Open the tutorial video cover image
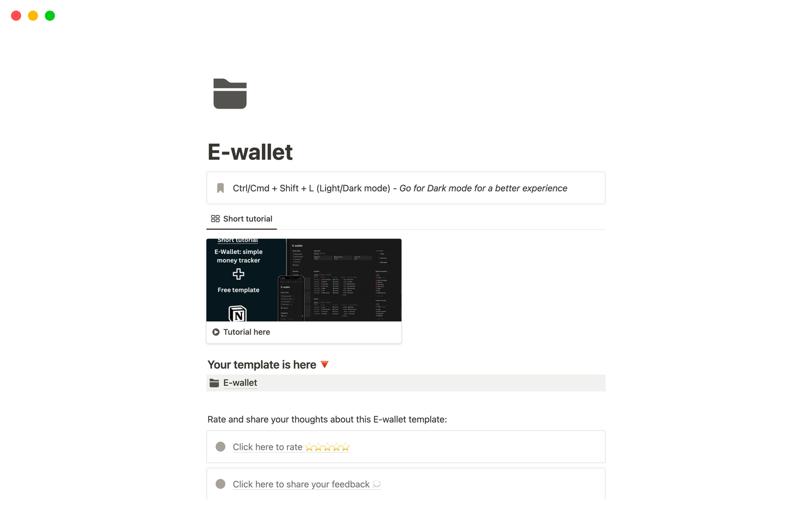812x508 pixels. pyautogui.click(x=304, y=280)
